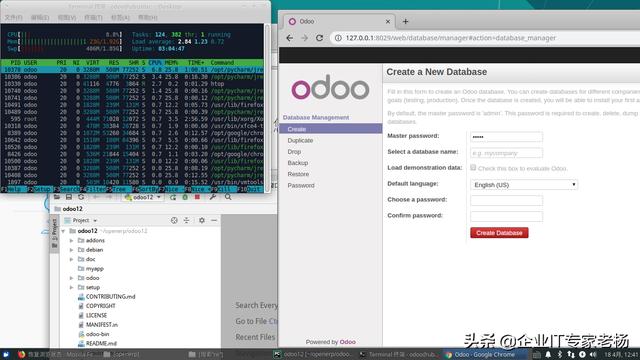Open odoo12 run configuration dropdown
640x360 pixels.
(x=143, y=197)
